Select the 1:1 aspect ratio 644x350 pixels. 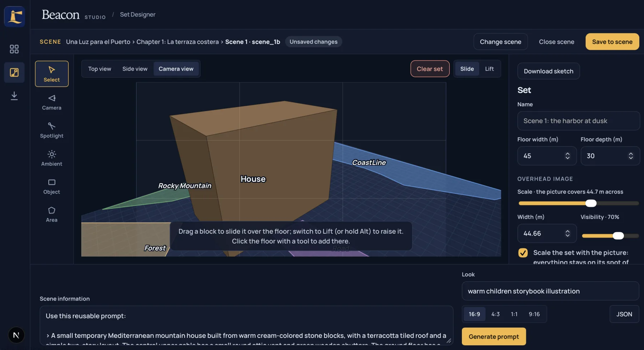(x=514, y=314)
